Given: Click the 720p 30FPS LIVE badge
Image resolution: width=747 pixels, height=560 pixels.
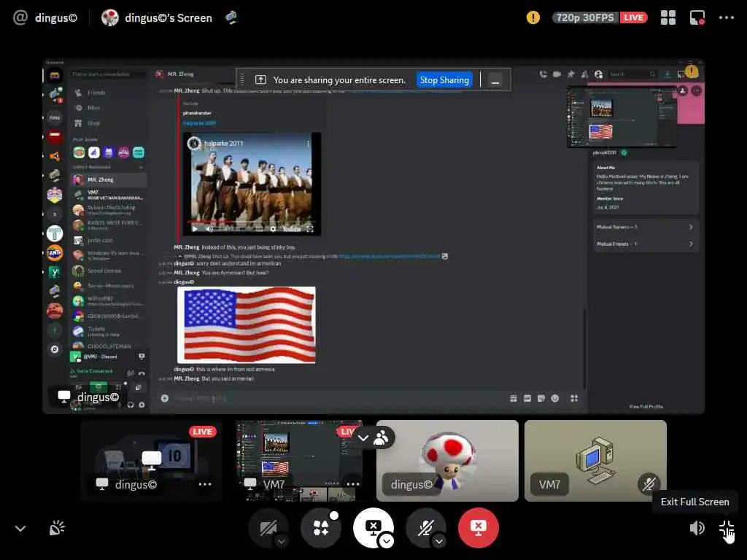Looking at the screenshot, I should 600,18.
